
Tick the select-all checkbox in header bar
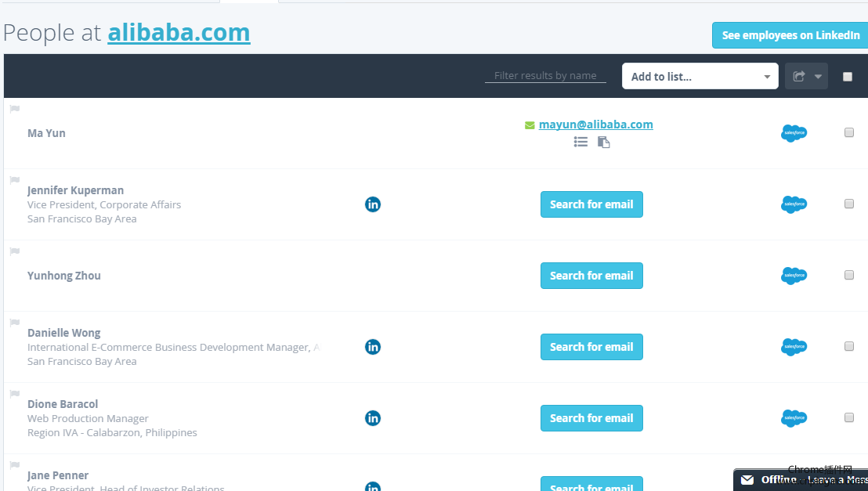(848, 77)
